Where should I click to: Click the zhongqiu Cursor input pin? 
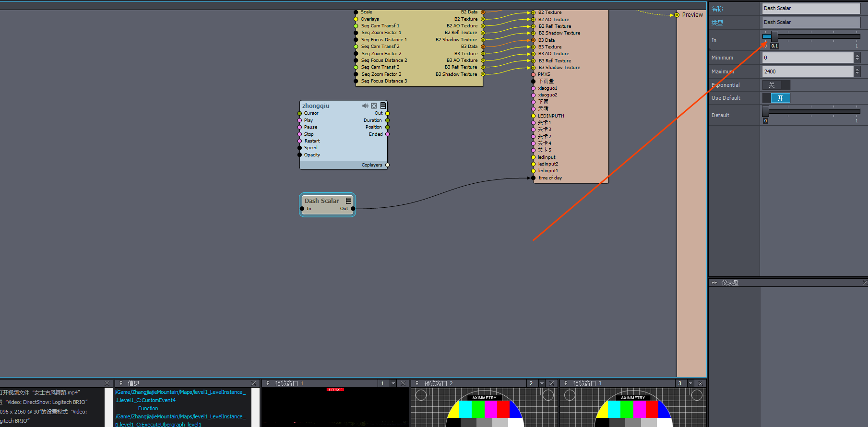click(300, 113)
